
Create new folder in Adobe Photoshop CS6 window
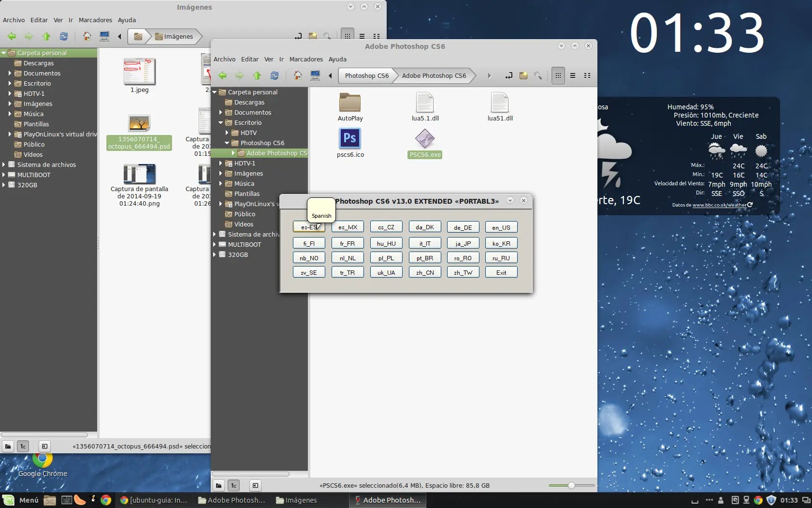click(x=523, y=75)
